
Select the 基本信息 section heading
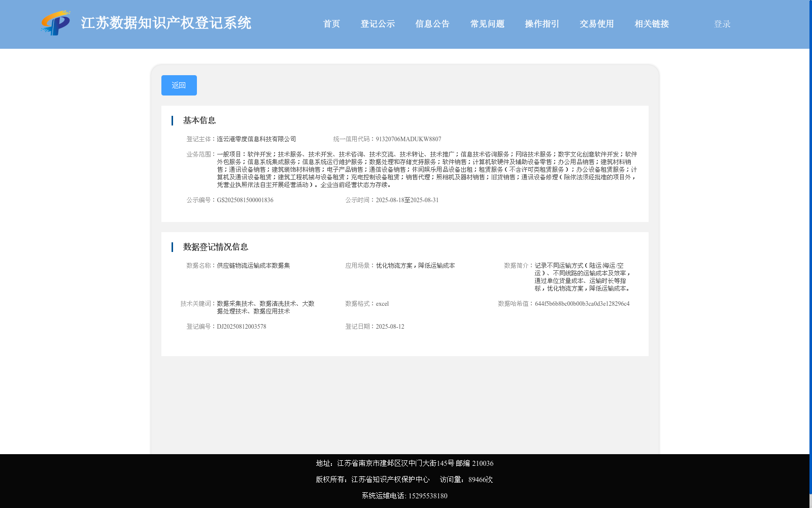pyautogui.click(x=199, y=120)
